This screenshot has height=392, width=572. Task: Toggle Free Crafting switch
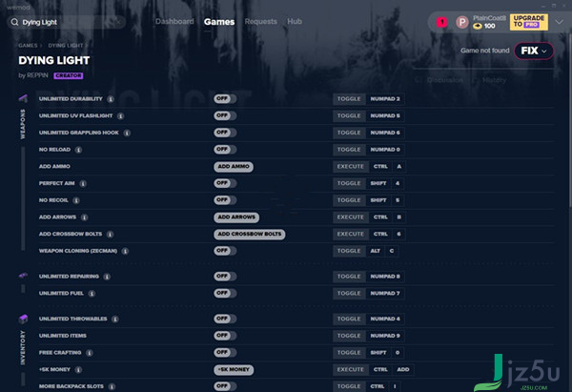pos(225,352)
